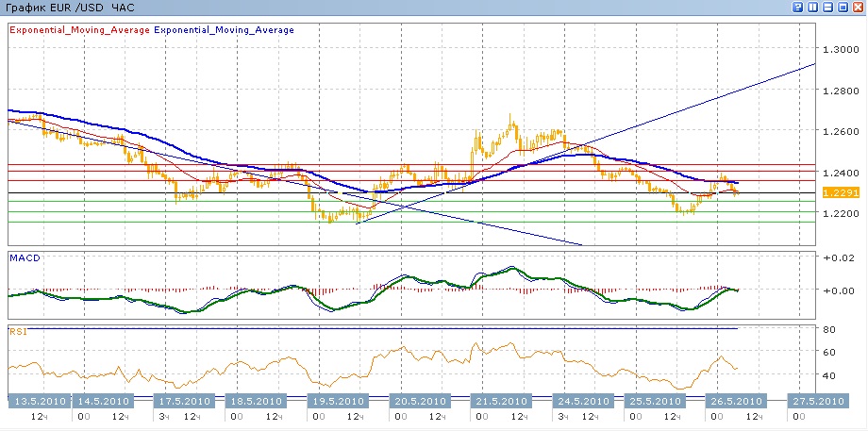Image resolution: width=868 pixels, height=431 pixels.
Task: Click the 1.3000 price axis label
Action: 838,49
